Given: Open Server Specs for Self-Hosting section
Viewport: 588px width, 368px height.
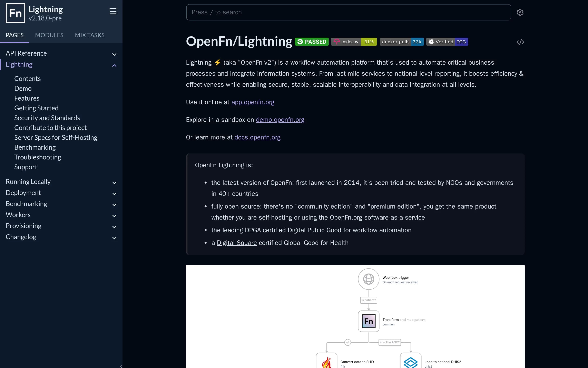Looking at the screenshot, I should pos(56,138).
